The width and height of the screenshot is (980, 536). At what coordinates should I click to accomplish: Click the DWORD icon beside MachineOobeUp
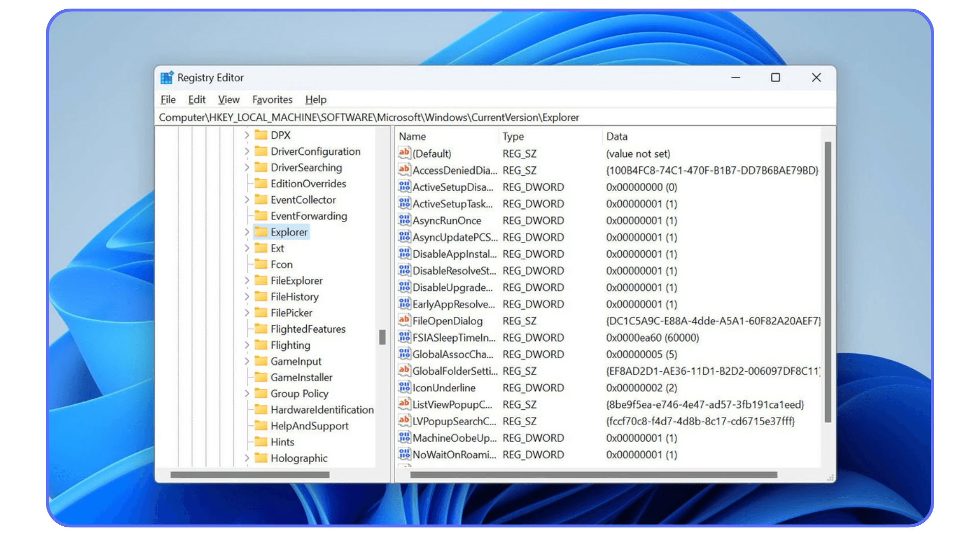pos(404,438)
